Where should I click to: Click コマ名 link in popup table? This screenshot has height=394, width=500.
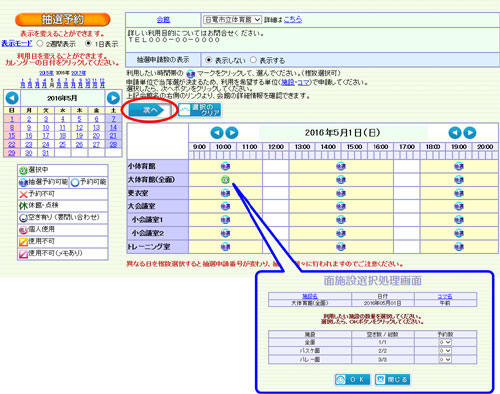pyautogui.click(x=445, y=296)
